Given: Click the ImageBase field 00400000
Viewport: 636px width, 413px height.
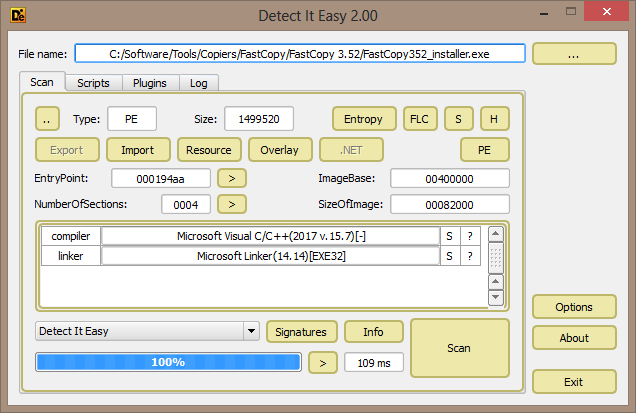Looking at the screenshot, I should 449,179.
